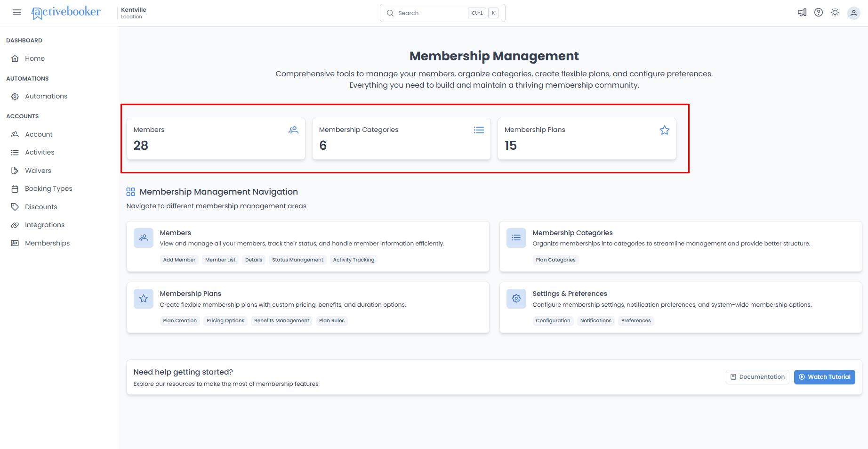This screenshot has width=868, height=449.
Task: Click the Plan Rules tag
Action: coord(332,320)
